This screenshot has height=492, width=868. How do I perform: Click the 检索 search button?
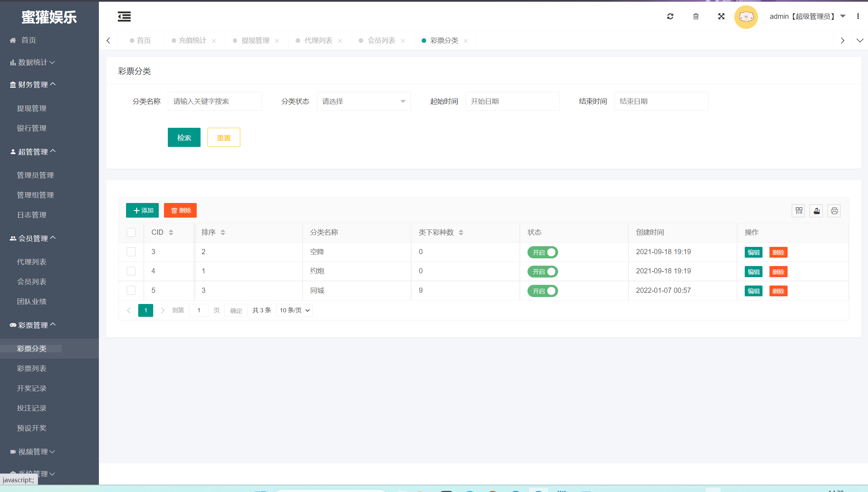[x=184, y=138]
